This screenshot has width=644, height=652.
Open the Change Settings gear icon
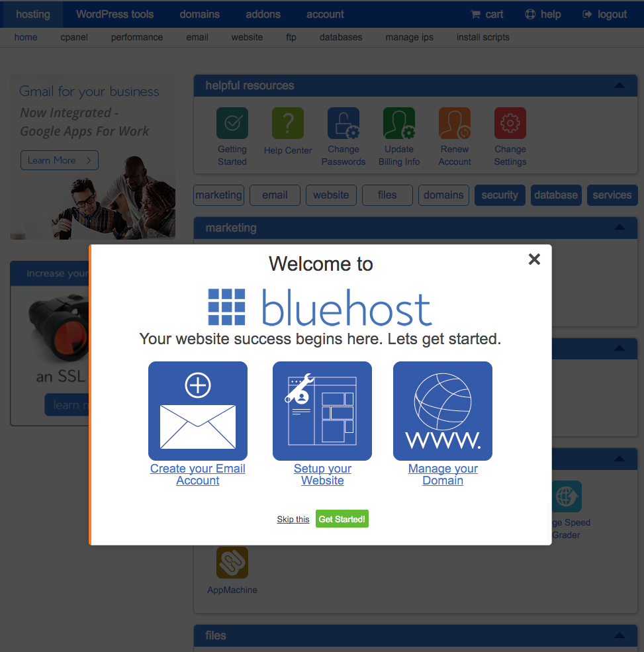pyautogui.click(x=510, y=123)
